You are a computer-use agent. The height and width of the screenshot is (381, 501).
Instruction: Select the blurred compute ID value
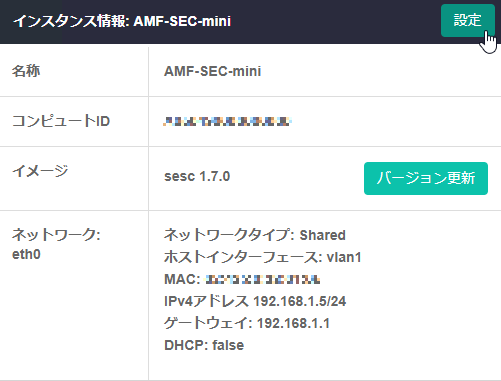227,121
